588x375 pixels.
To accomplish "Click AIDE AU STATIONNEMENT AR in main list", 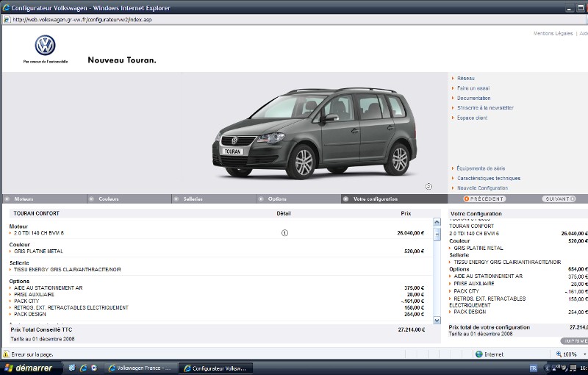I will (x=48, y=288).
